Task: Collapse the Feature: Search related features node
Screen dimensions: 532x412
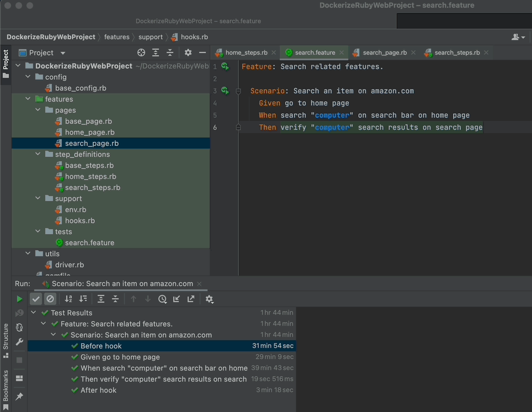Action: [x=43, y=324]
